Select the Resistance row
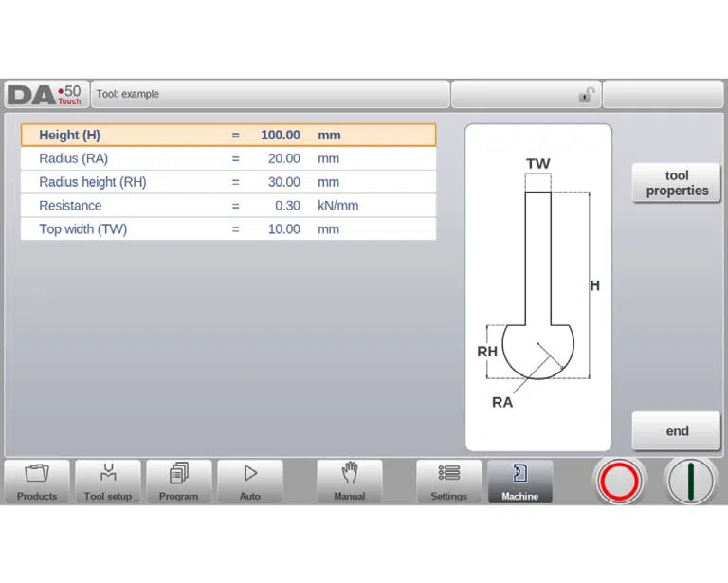Image resolution: width=728 pixels, height=583 pixels. [228, 206]
